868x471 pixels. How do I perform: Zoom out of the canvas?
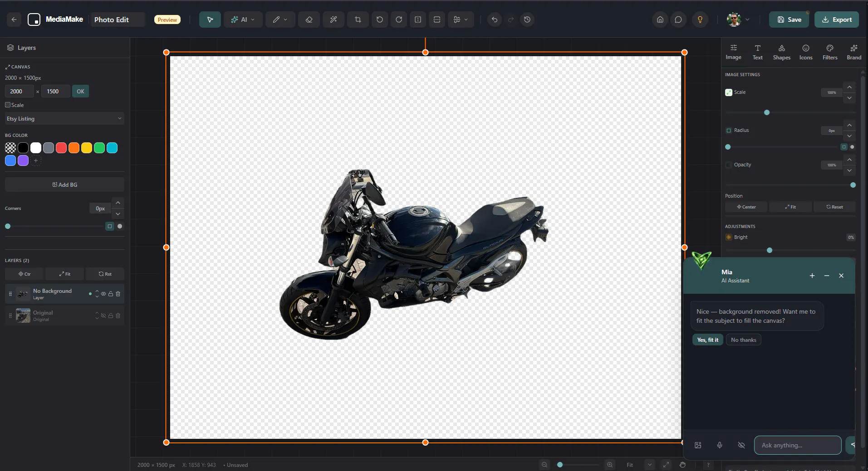tap(544, 465)
